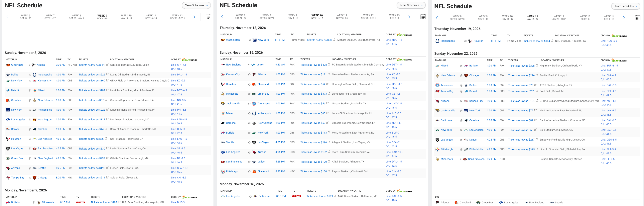Open New England in the BYE list

point(537,202)
